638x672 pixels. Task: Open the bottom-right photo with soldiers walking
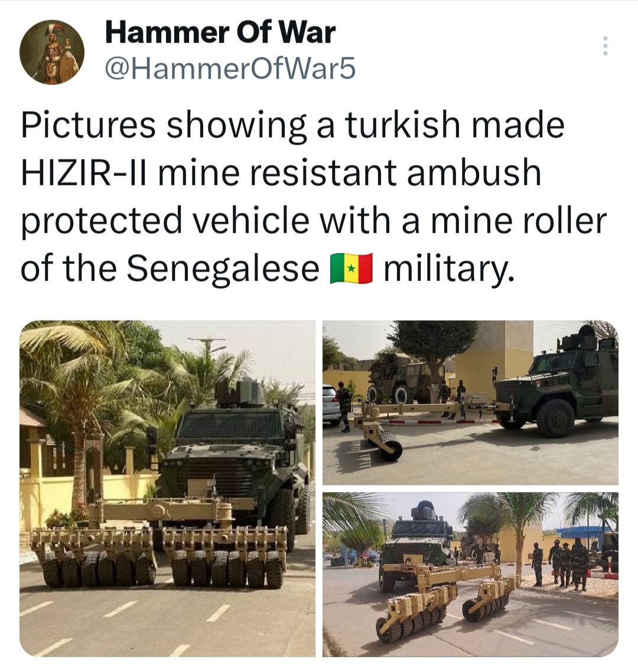coord(470,575)
